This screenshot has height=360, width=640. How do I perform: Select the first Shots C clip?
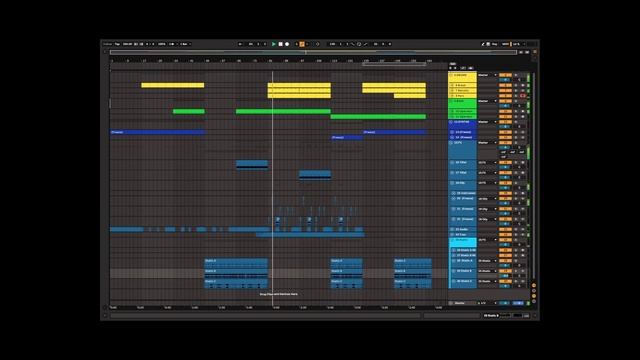(x=236, y=284)
